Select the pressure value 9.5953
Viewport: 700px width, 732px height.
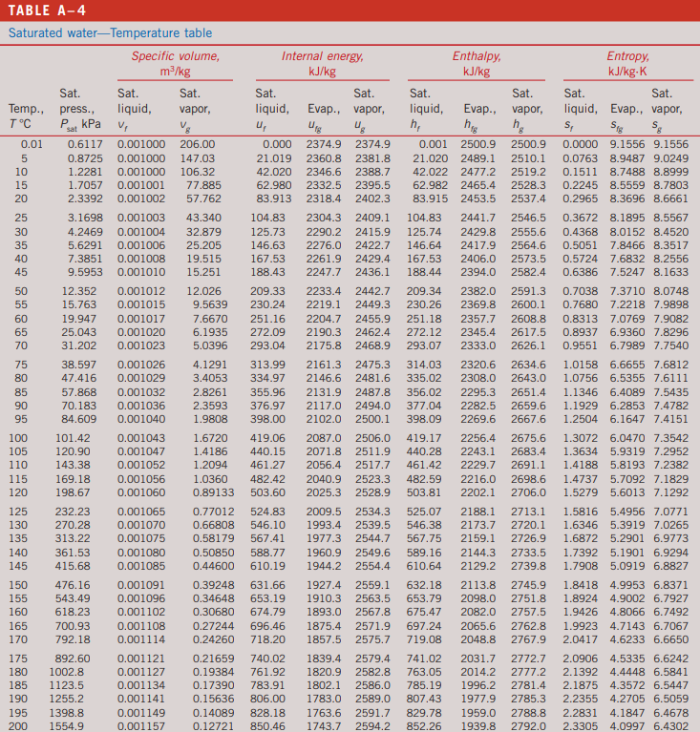pyautogui.click(x=85, y=272)
